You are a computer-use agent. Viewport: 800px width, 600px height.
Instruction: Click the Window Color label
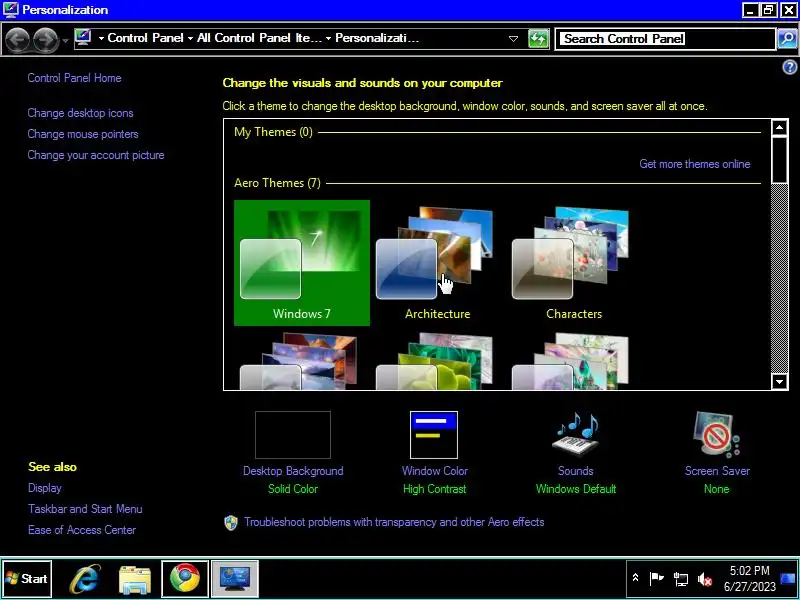click(x=435, y=471)
